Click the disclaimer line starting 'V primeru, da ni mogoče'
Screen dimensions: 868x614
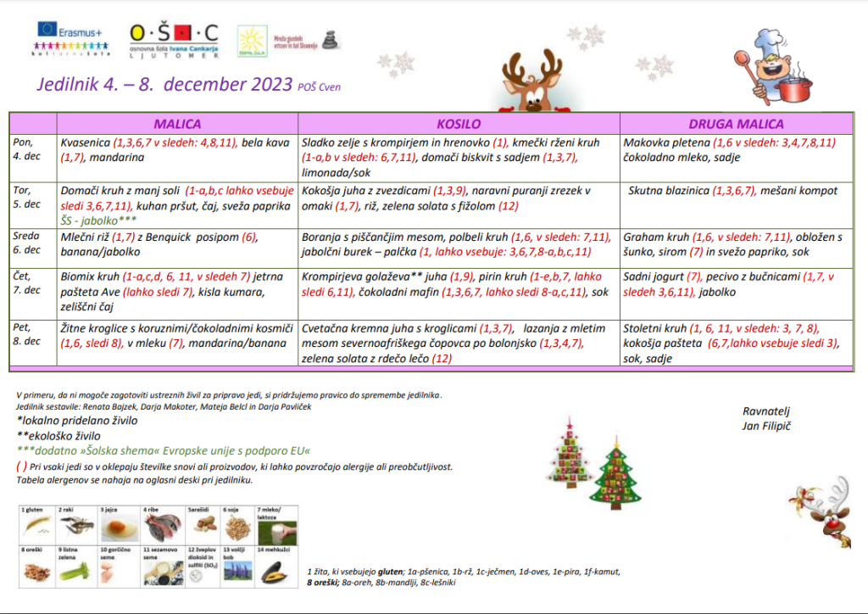pyautogui.click(x=229, y=395)
